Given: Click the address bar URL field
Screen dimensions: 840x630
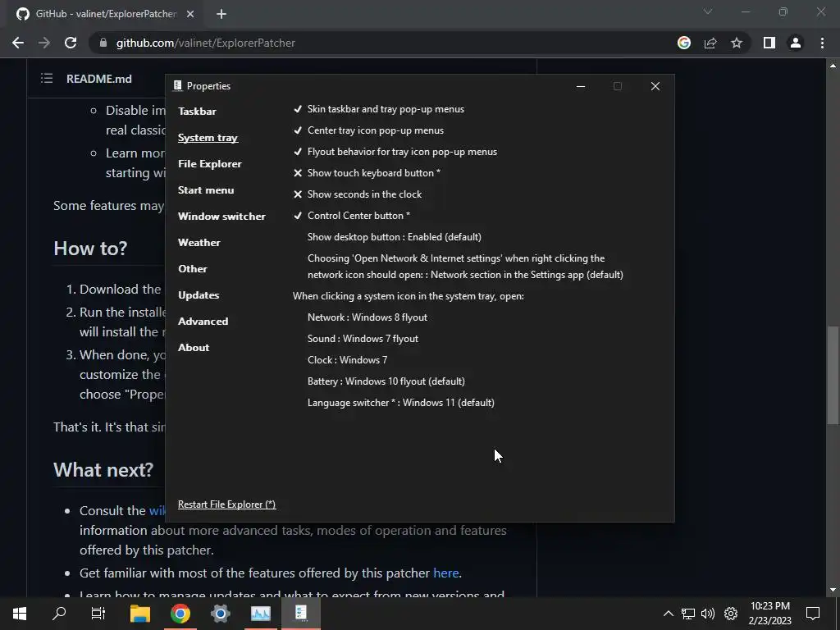Looking at the screenshot, I should 375,43.
